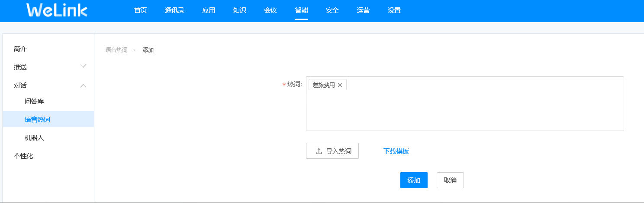Open the 首页 tab

[x=141, y=10]
